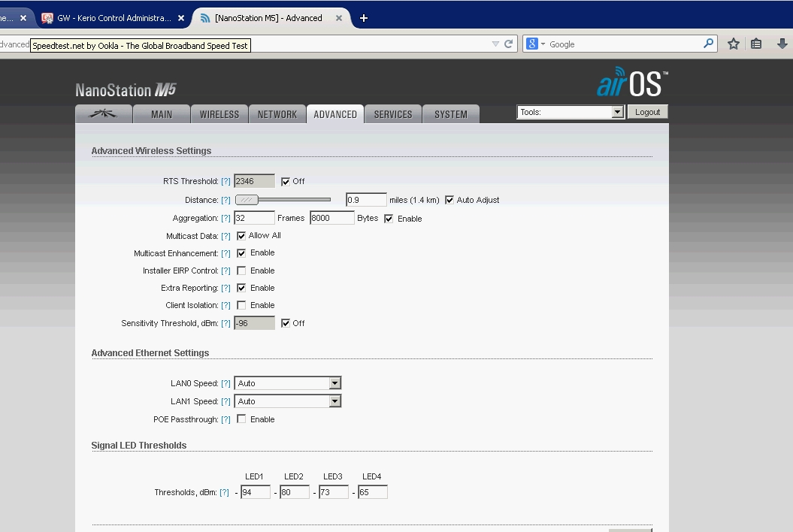Screen dimensions: 793x532
Task: Open help for Distance
Action: tap(225, 201)
